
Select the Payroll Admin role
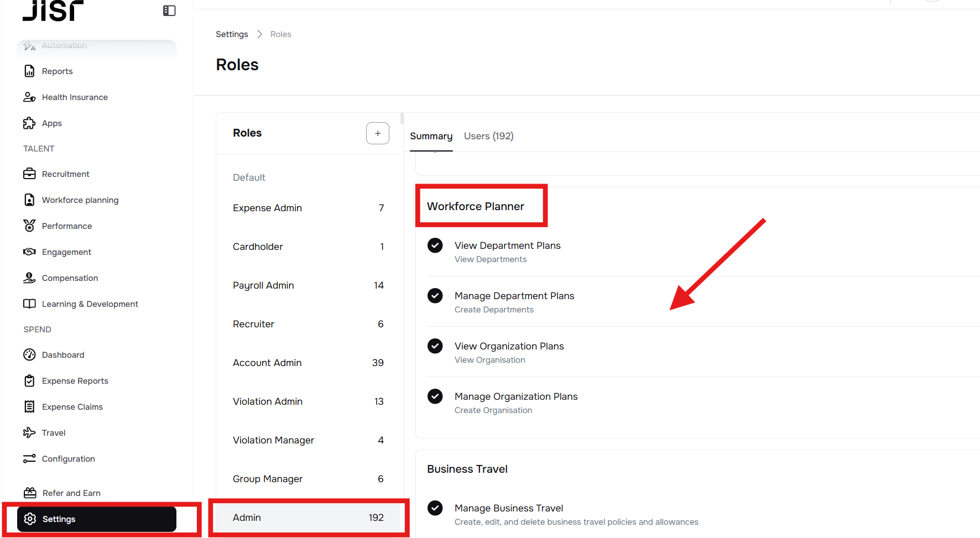coord(263,285)
